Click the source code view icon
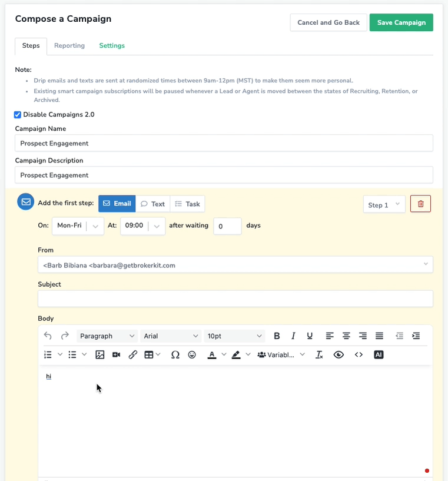The height and width of the screenshot is (481, 448). [x=359, y=355]
